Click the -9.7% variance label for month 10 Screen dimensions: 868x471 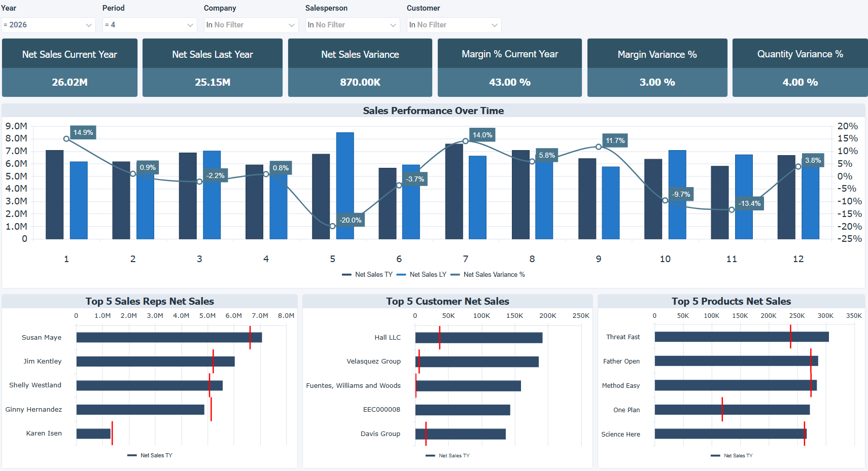pos(681,194)
